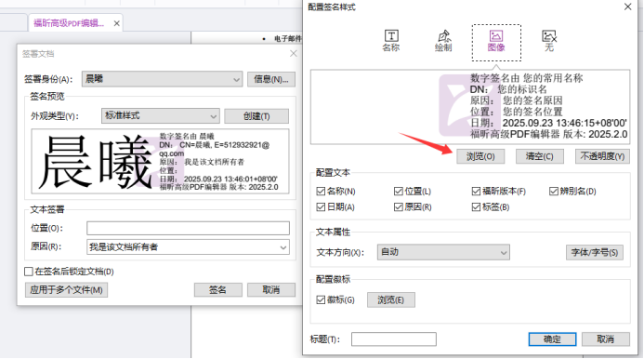Click the signature preview in 配置签名样式 dialog

(x=470, y=107)
